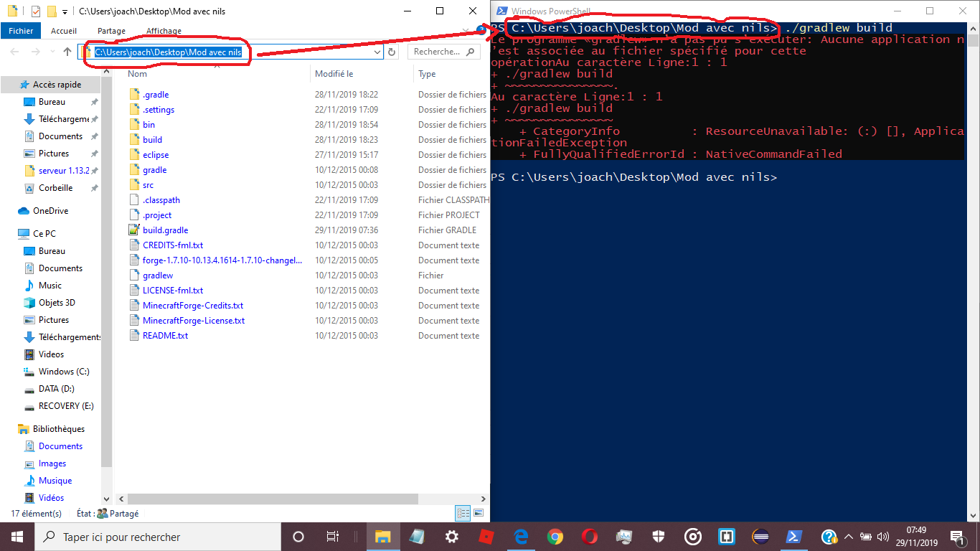Viewport: 980px width, 551px height.
Task: Click the horizontal scrollbar in file list
Action: [287, 498]
